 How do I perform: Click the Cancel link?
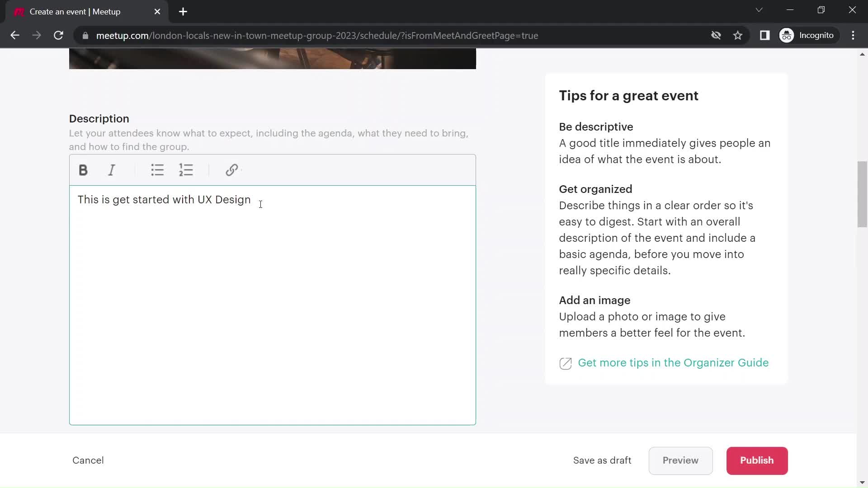pos(88,460)
